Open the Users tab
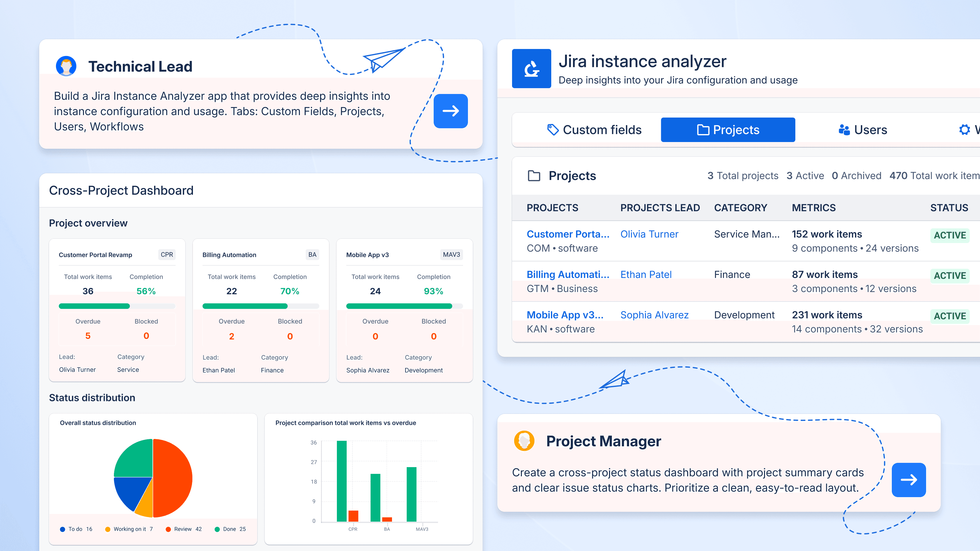Screen dimensions: 980x551 862,130
